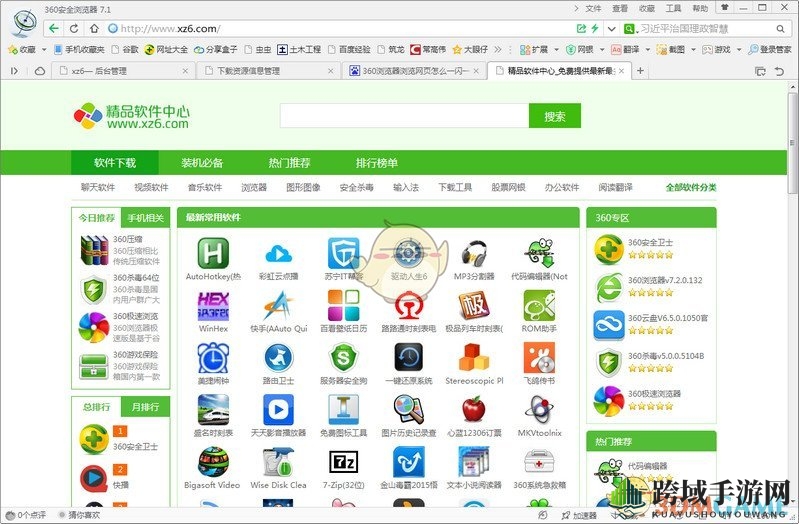
Task: Open the 文件 menu
Action: tap(593, 8)
